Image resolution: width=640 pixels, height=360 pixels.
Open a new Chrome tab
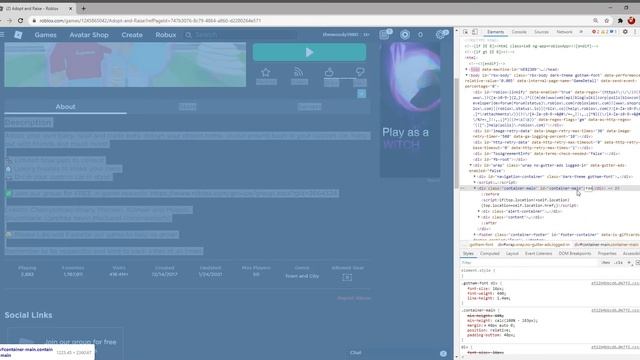tap(83, 8)
